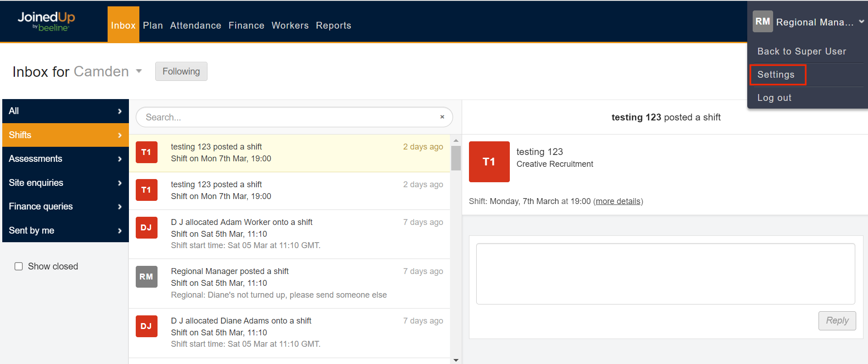This screenshot has width=868, height=364.
Task: Click the T1 avatar on the highlighted message
Action: click(x=146, y=152)
